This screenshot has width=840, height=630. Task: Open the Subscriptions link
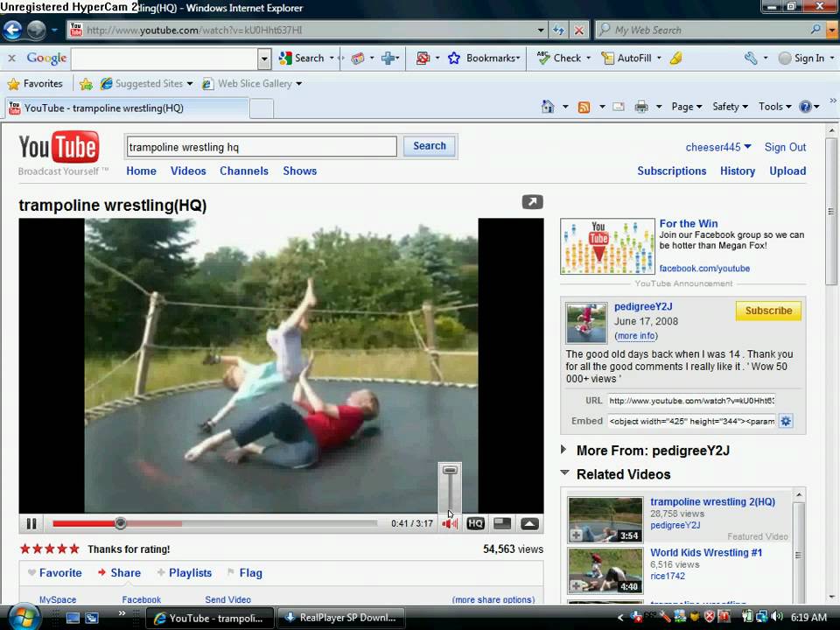[x=671, y=171]
